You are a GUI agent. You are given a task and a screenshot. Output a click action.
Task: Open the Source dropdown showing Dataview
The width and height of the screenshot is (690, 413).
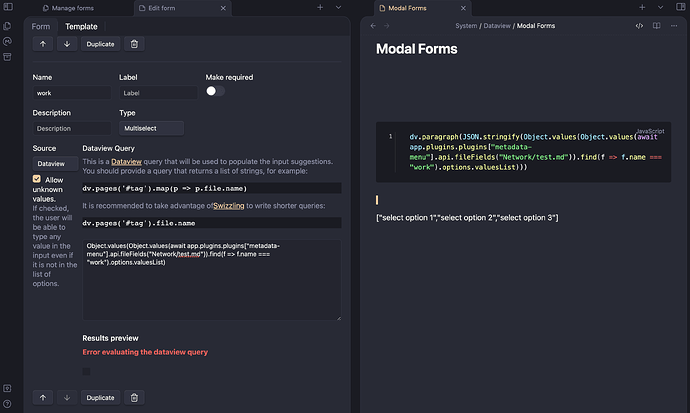[55, 164]
